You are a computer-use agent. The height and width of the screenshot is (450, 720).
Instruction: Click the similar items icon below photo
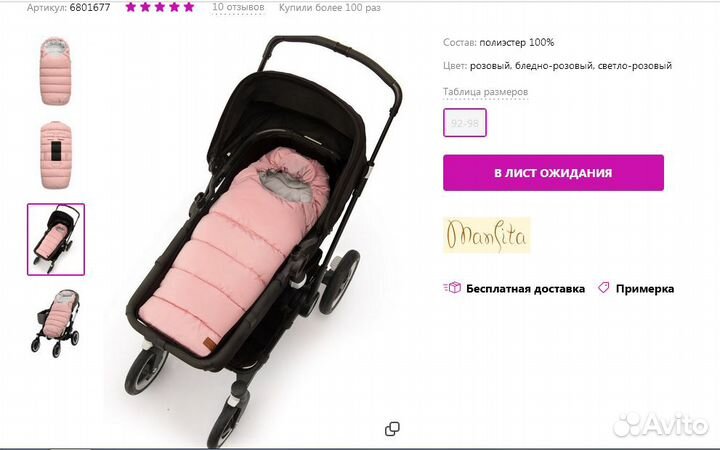392,429
